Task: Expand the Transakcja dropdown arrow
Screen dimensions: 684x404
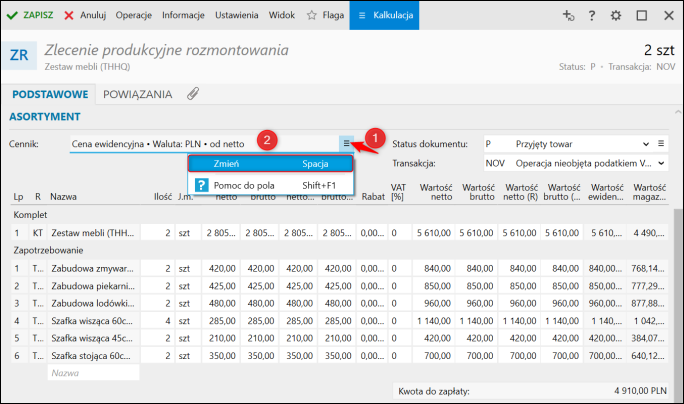Action: tap(661, 163)
